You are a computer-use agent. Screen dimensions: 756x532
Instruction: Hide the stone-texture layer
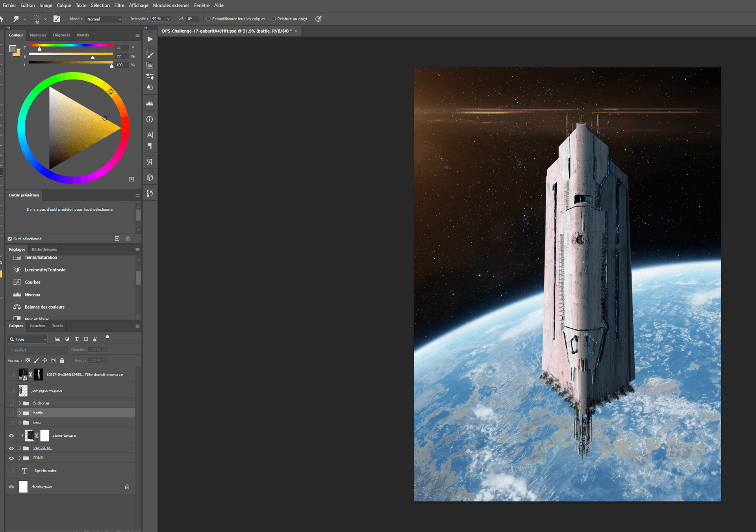pos(11,436)
